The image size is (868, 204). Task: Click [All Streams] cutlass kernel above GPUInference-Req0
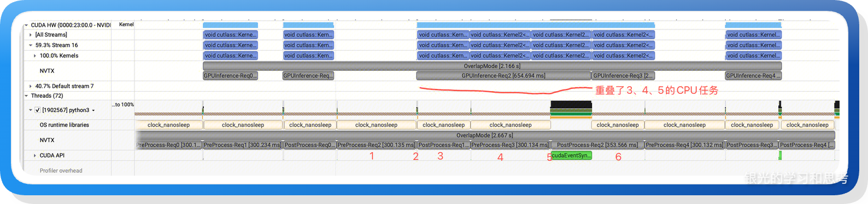pyautogui.click(x=230, y=35)
